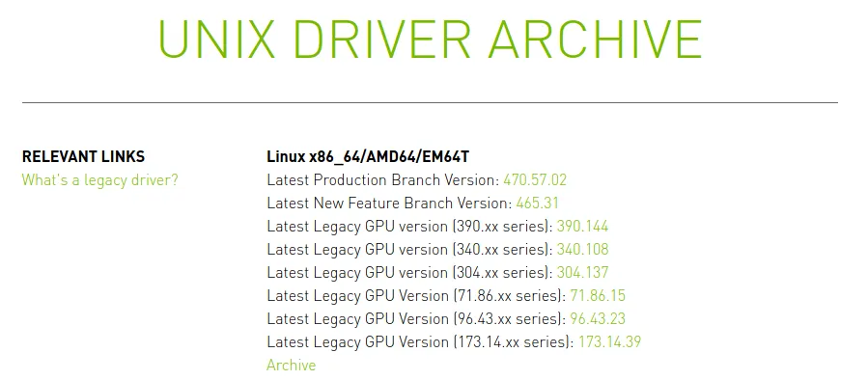The image size is (868, 380).
Task: Click the "Latest New Feature Branch Version" label
Action: click(390, 203)
